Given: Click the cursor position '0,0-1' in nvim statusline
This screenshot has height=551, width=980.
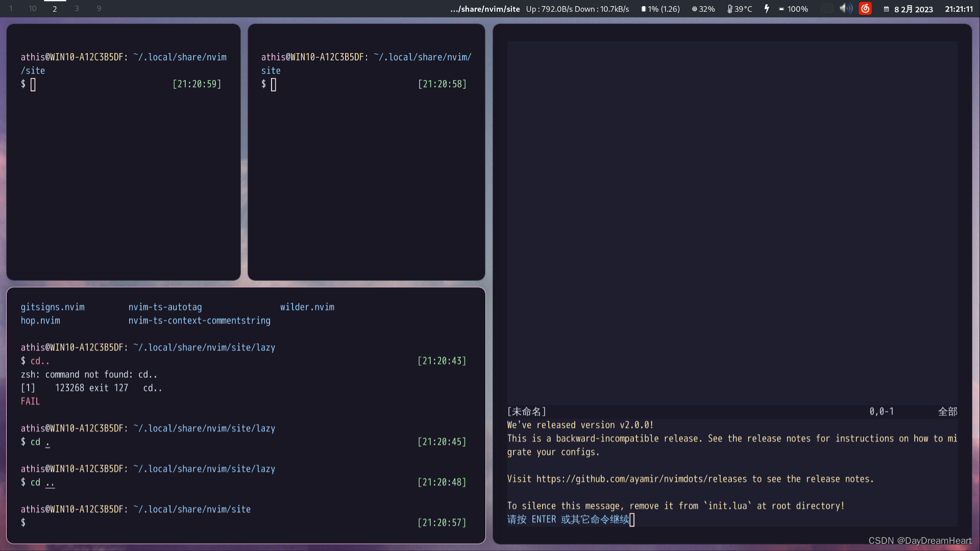Looking at the screenshot, I should click(x=881, y=412).
